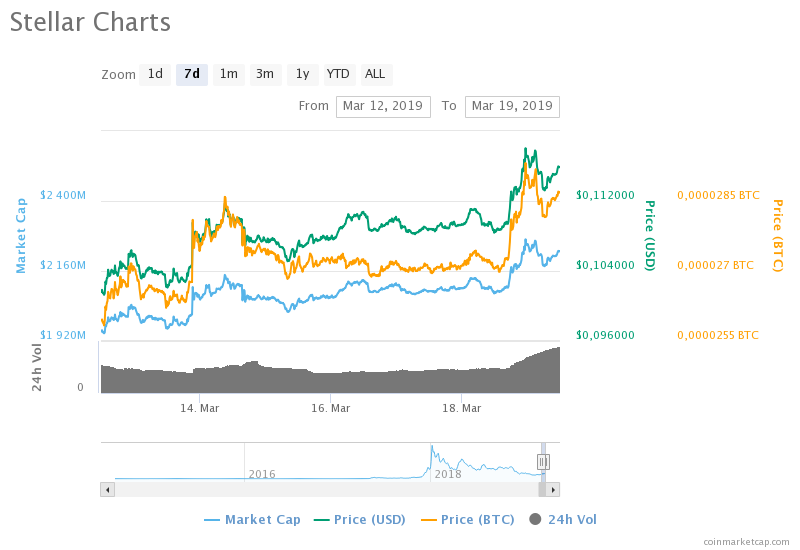Click the Price (USD) axis title
Image resolution: width=800 pixels, height=550 pixels.
649,235
